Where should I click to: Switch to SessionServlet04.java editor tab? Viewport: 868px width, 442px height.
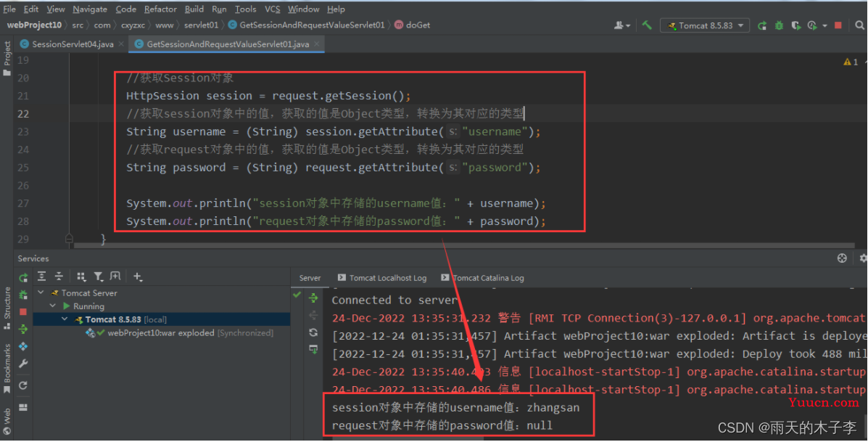(x=72, y=44)
